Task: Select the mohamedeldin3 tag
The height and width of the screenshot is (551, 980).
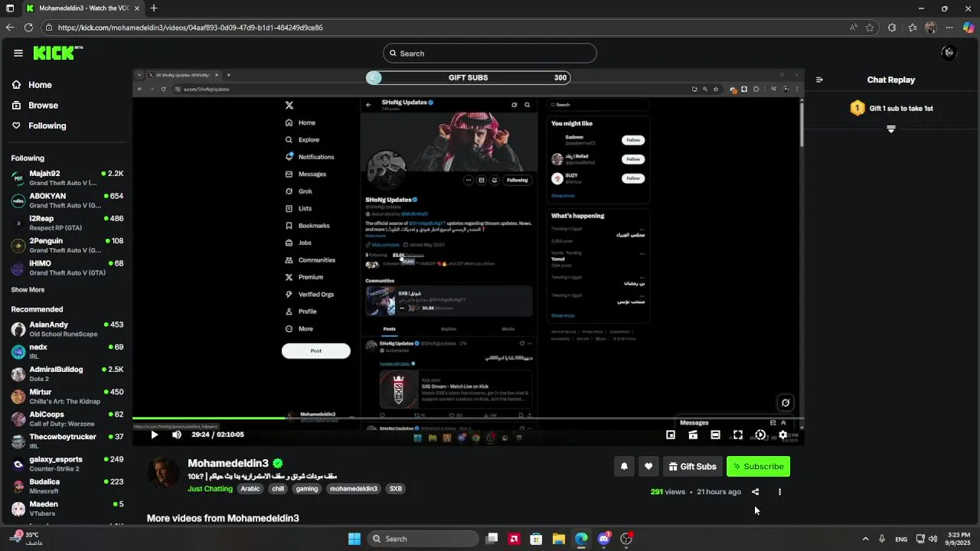Action: (x=354, y=489)
